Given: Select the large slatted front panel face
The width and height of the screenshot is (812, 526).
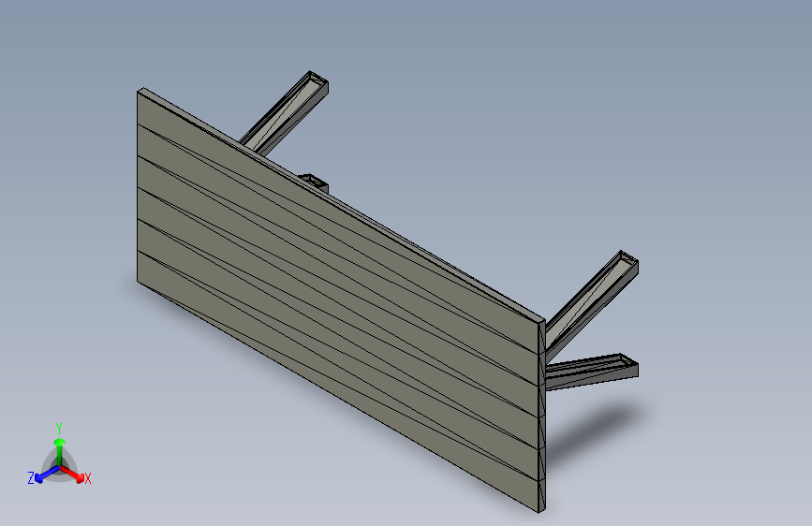Looking at the screenshot, I should point(336,303).
